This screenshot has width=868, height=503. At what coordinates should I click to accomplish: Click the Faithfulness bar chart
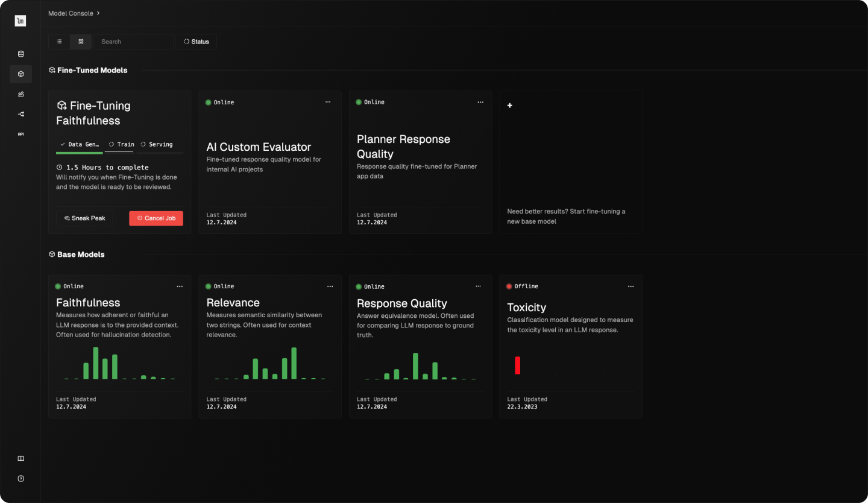coord(119,363)
